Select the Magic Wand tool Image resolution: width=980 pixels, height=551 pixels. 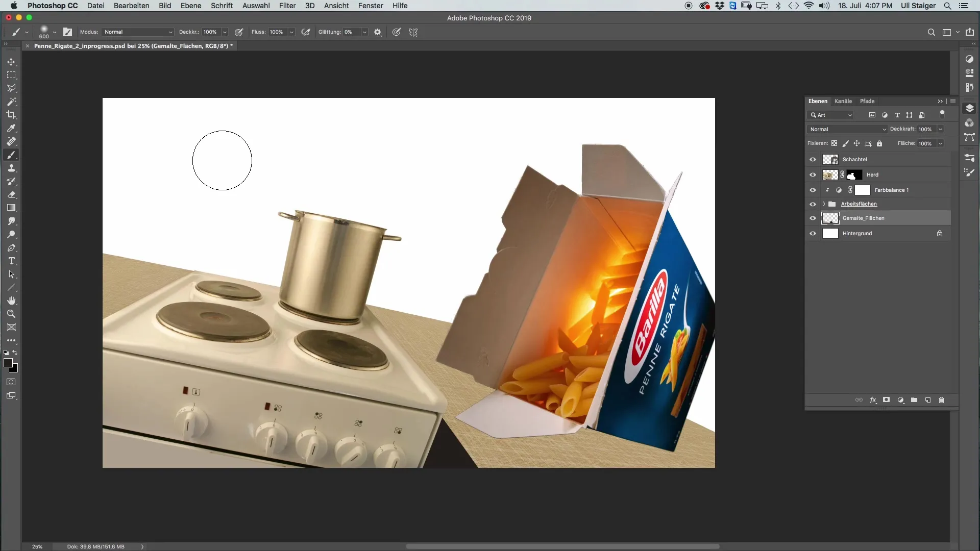(11, 102)
